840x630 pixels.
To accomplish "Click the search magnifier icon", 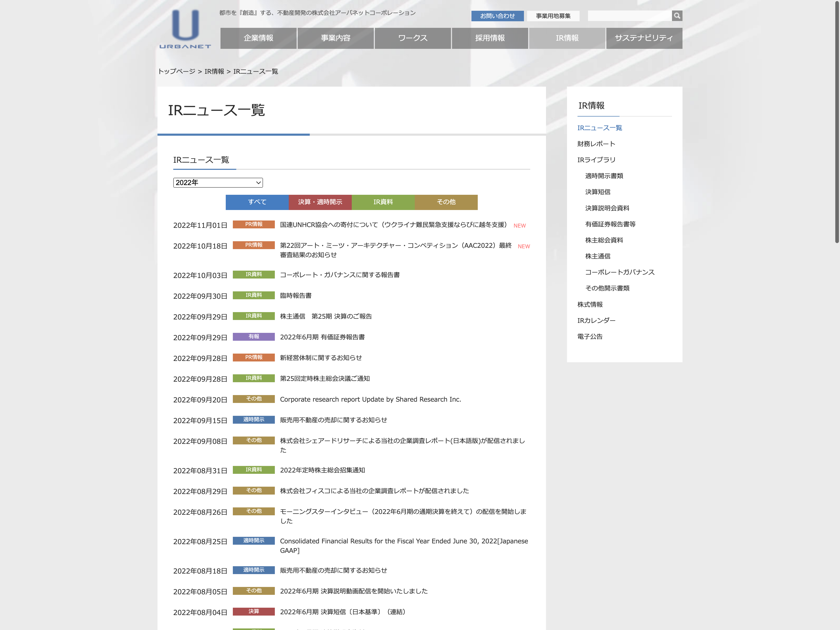I will point(677,15).
